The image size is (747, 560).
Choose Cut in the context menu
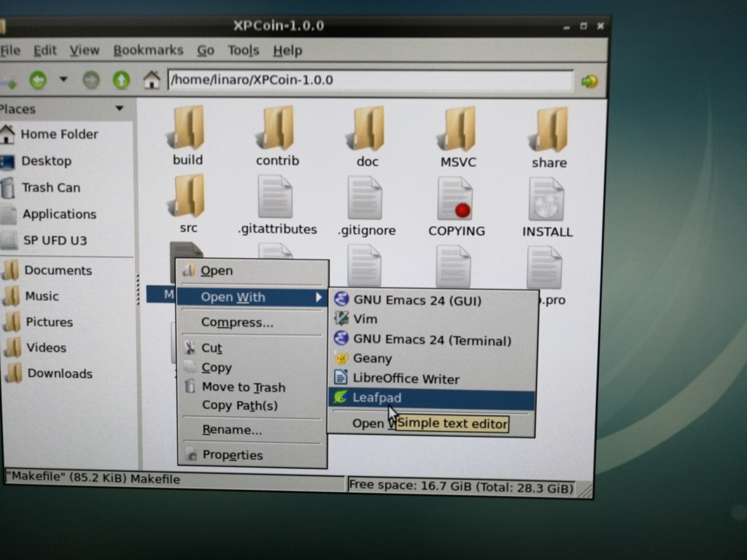252,348
